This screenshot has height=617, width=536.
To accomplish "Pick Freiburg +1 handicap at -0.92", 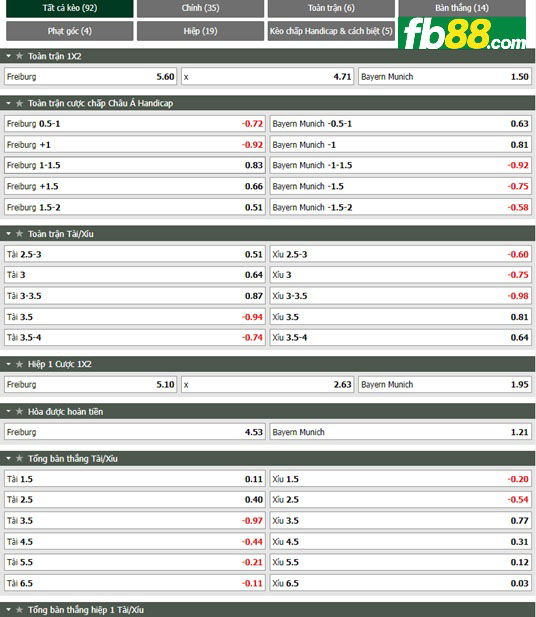I will point(135,145).
